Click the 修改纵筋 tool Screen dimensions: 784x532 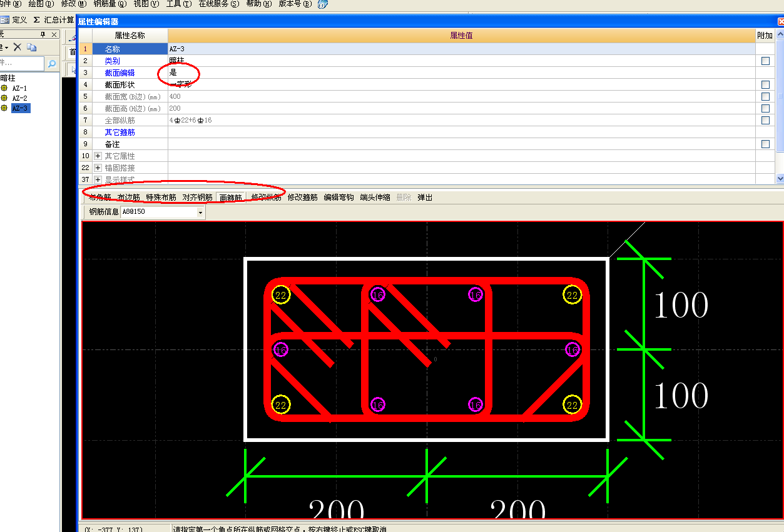tap(267, 198)
